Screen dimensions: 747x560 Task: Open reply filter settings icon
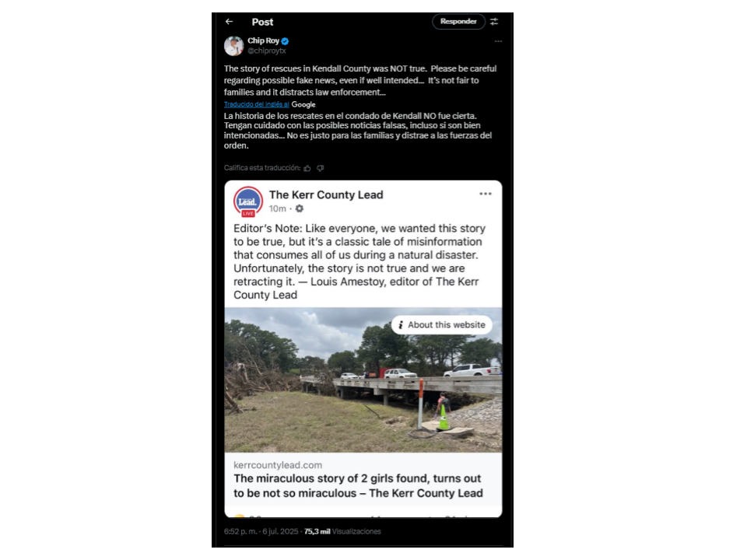[495, 22]
